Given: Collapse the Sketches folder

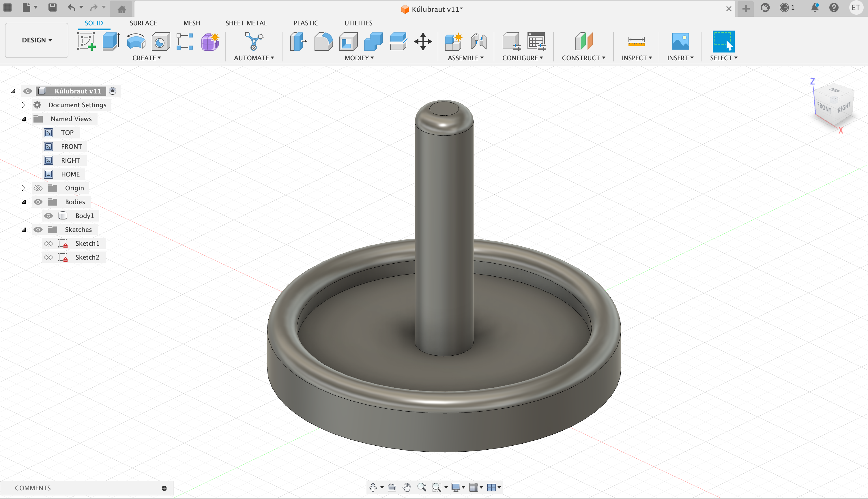Looking at the screenshot, I should (x=23, y=230).
